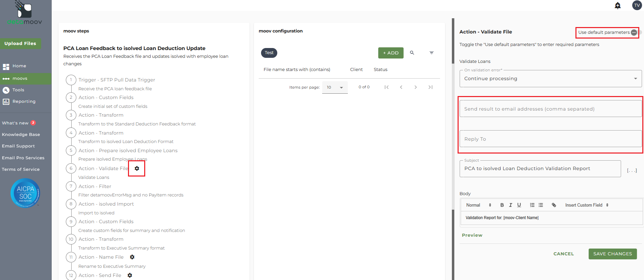Click the search magnifier in moov configuration

pyautogui.click(x=412, y=53)
